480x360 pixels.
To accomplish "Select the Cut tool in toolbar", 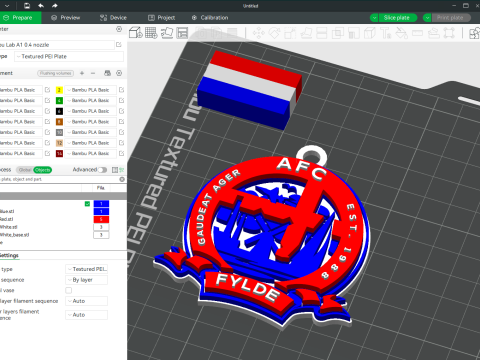I will point(322,33).
